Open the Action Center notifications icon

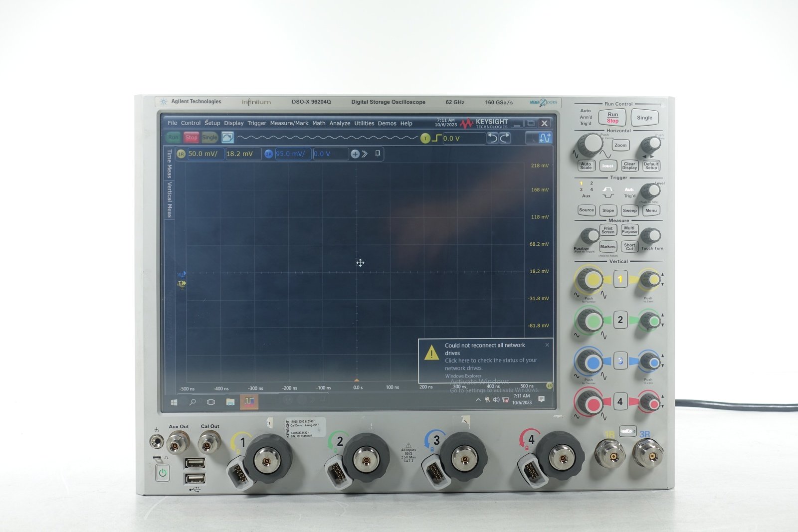[542, 399]
